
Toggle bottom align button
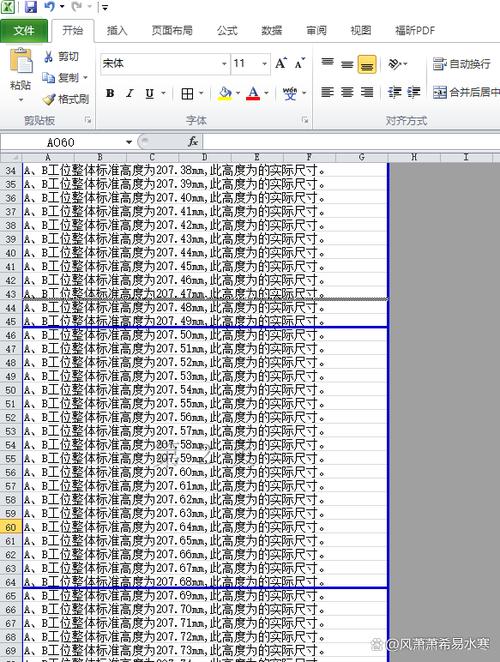point(367,64)
